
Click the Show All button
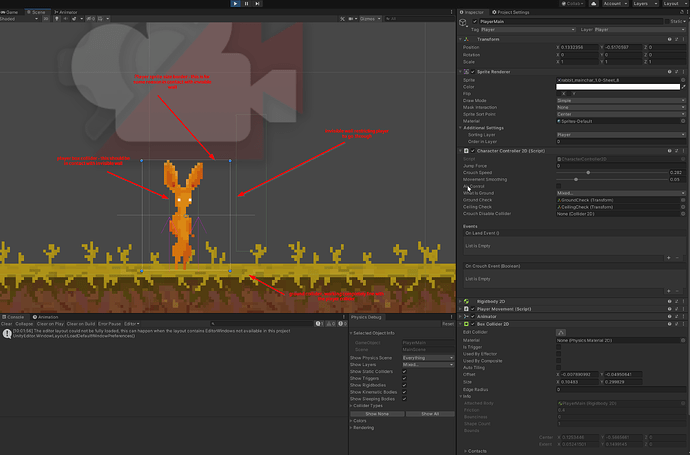pyautogui.click(x=430, y=413)
